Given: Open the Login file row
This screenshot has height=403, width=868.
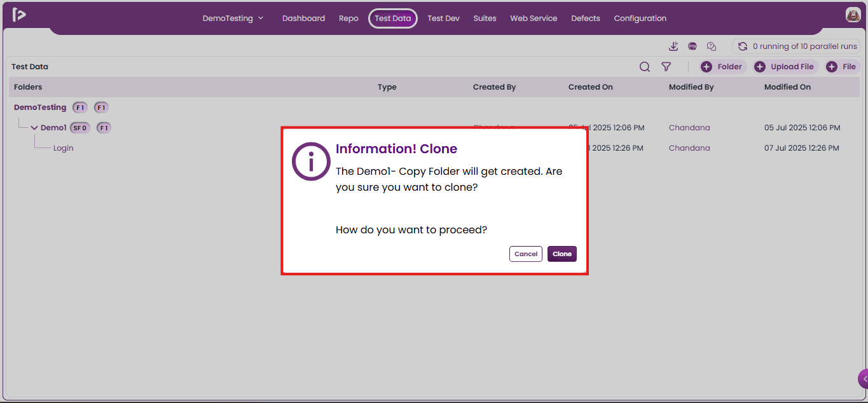Looking at the screenshot, I should (64, 148).
